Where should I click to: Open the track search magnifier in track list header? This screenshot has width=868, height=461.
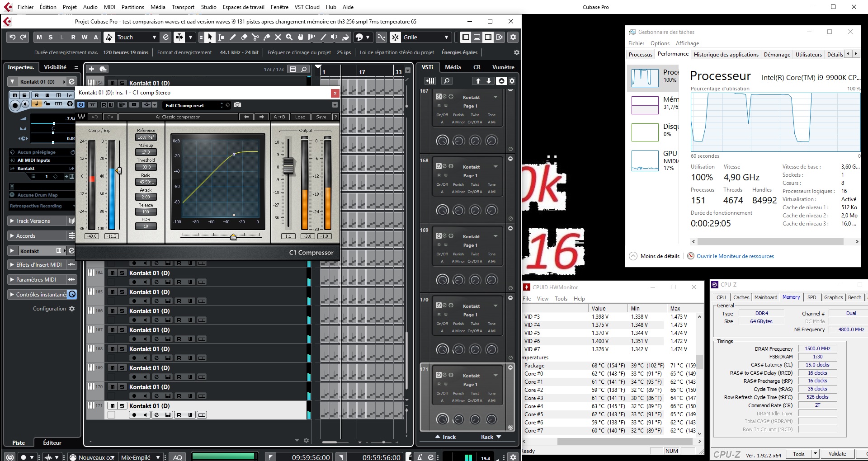pyautogui.click(x=304, y=69)
